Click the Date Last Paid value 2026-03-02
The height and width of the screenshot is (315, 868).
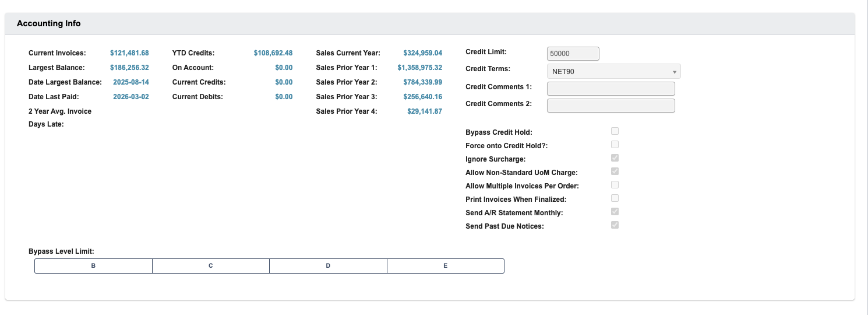click(131, 97)
